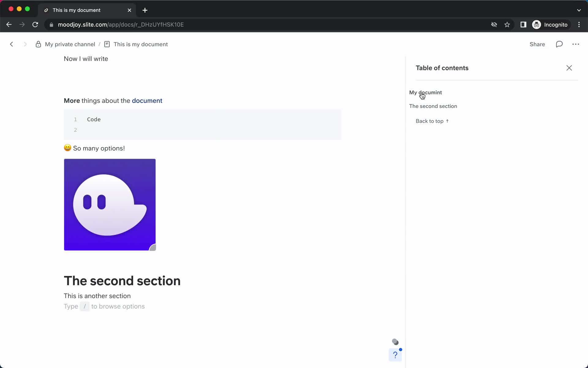
Task: Click the document icon next to title
Action: [x=107, y=44]
